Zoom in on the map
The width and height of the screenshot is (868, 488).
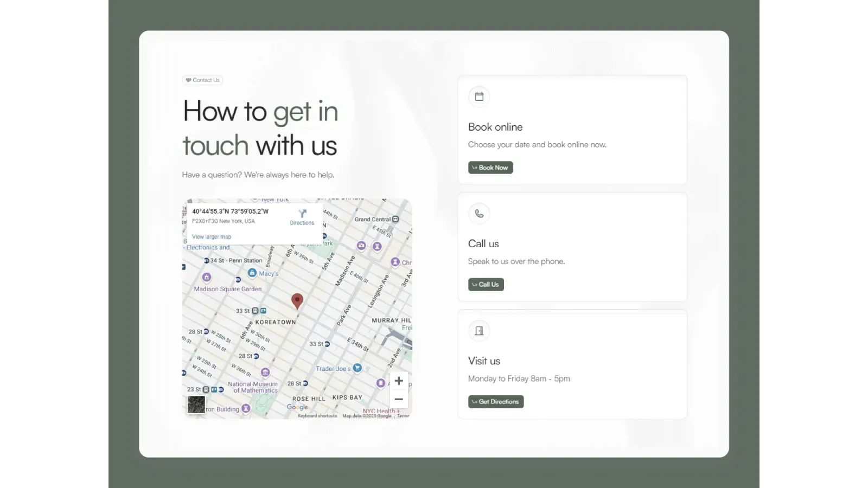[x=399, y=381]
